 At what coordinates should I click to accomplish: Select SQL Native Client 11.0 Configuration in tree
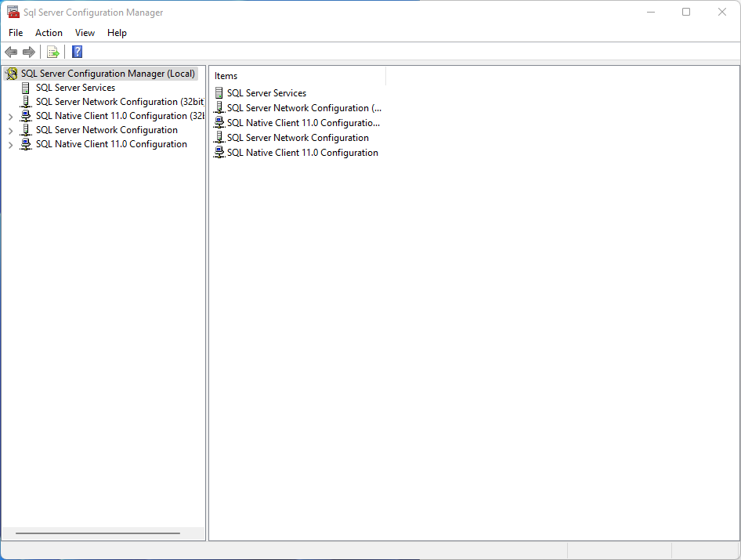point(111,145)
